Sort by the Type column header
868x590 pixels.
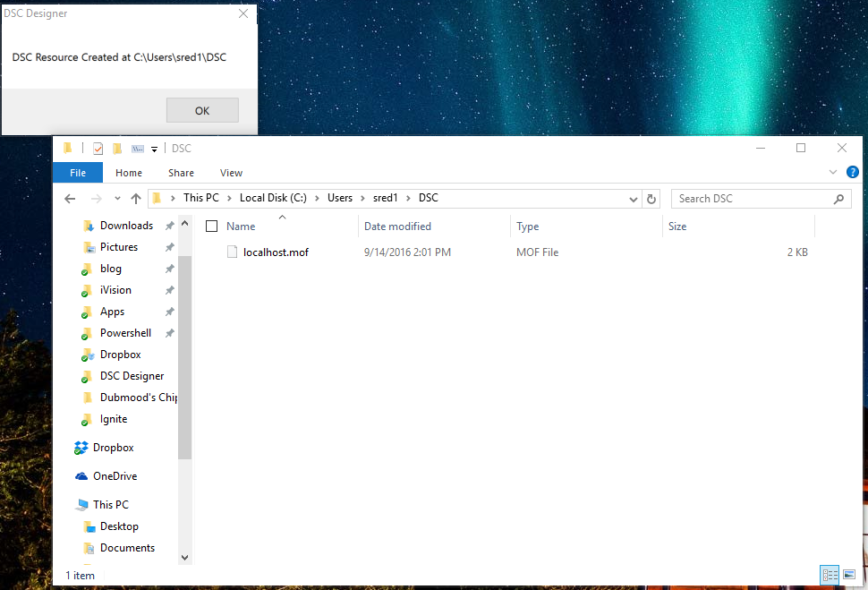(528, 226)
